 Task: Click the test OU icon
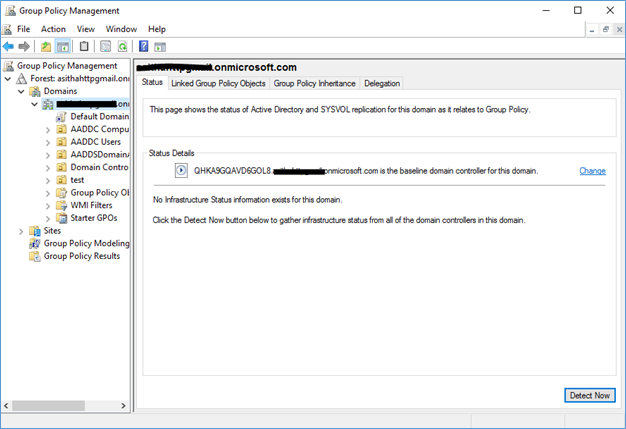pos(61,180)
